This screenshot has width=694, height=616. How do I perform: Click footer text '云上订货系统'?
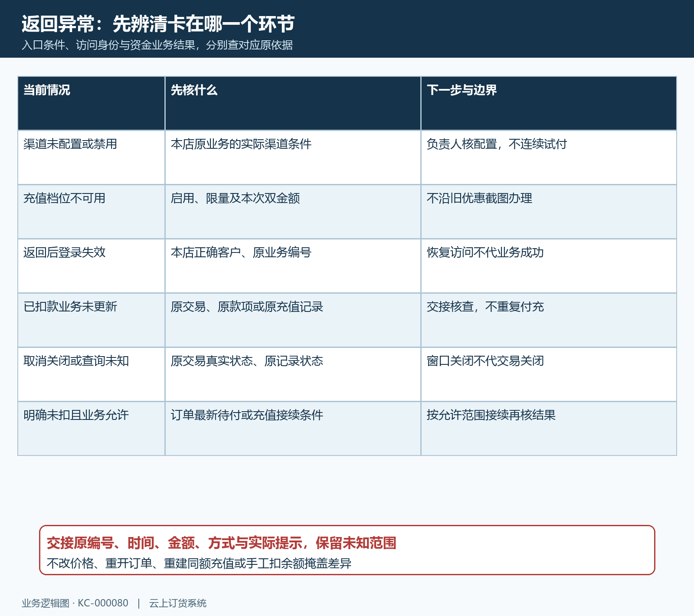[x=178, y=603]
